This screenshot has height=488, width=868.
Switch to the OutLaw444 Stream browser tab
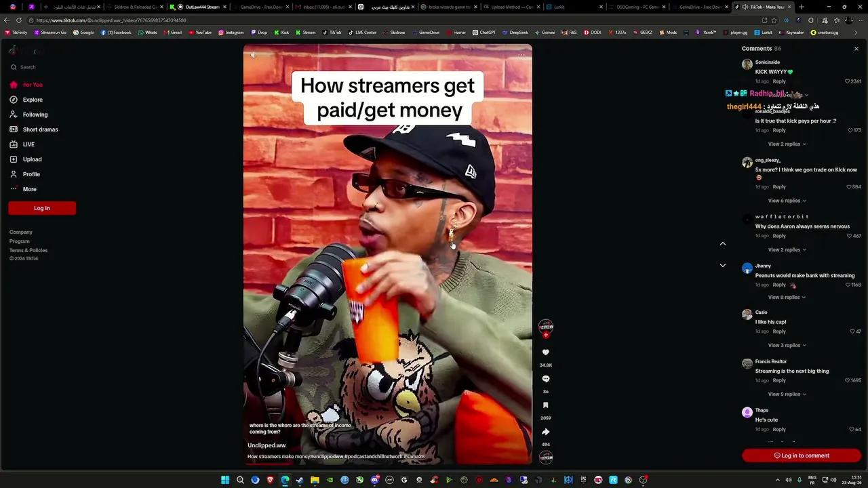199,7
